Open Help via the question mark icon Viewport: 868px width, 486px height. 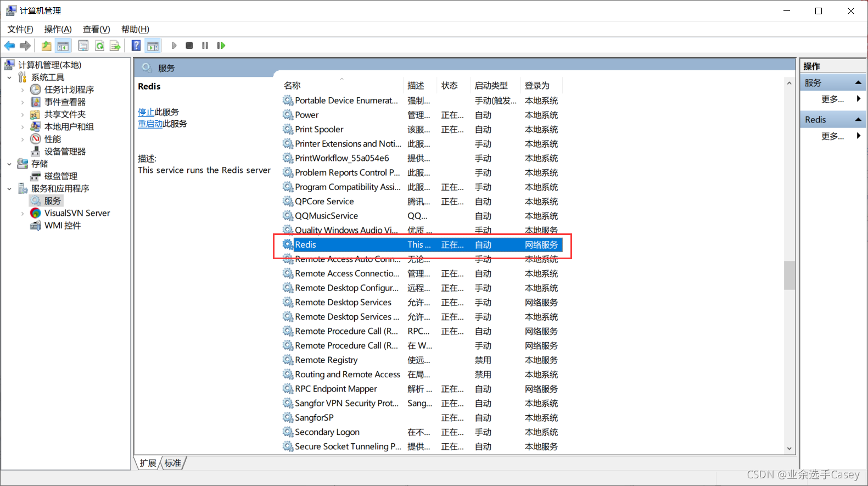(136, 46)
